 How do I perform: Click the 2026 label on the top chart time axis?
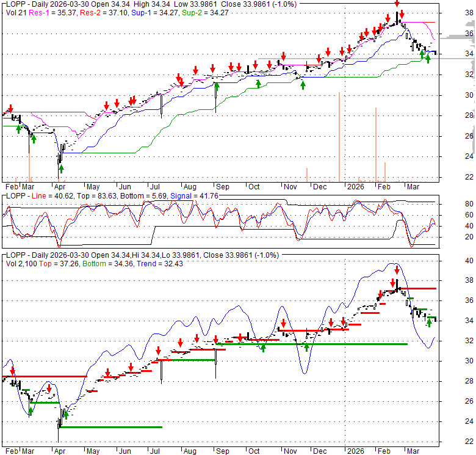[354, 186]
